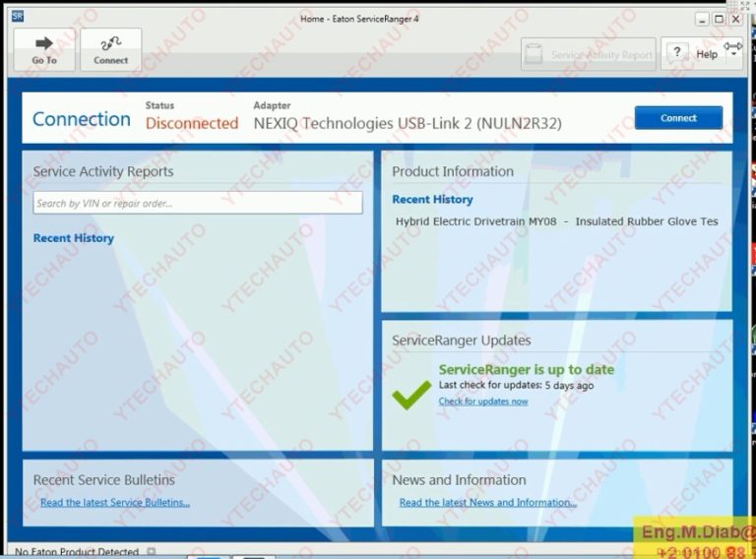Click the Help question mark icon
The height and width of the screenshot is (559, 756).
point(677,52)
